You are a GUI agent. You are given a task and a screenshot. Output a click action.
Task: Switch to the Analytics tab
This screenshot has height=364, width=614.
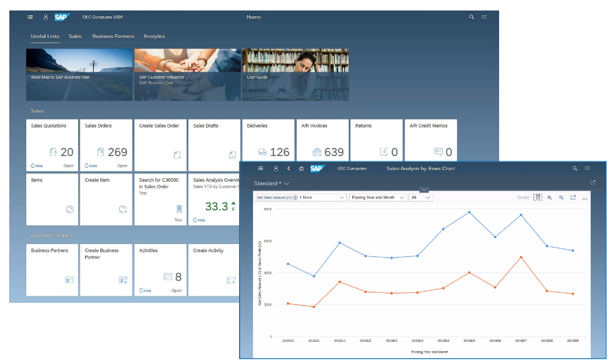click(154, 36)
